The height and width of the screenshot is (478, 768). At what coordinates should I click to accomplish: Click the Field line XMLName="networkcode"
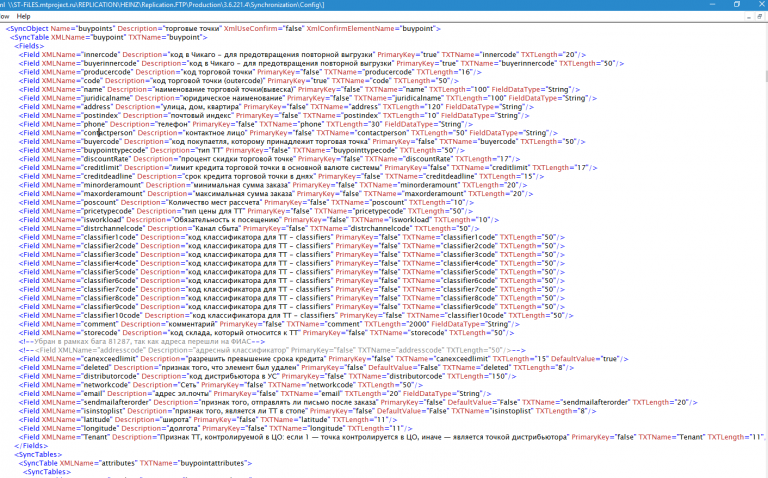click(220, 385)
